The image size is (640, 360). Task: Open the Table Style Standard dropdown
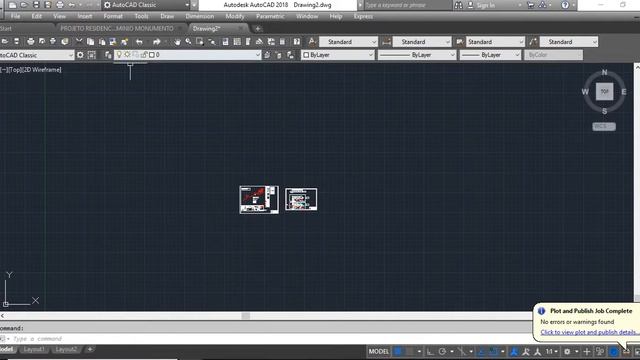point(495,42)
